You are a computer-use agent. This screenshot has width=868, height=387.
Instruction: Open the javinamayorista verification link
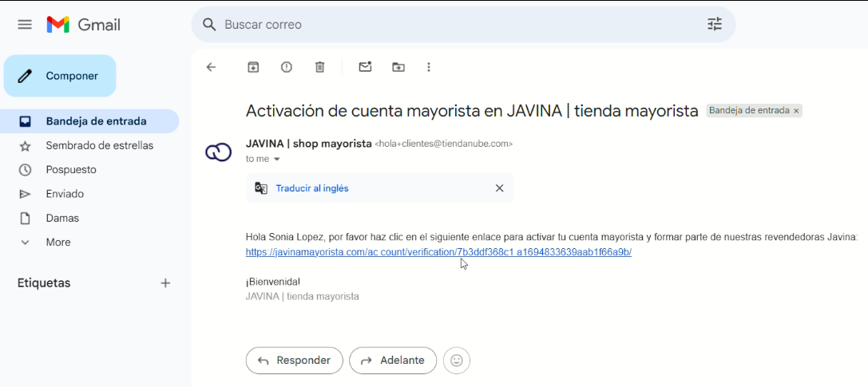(x=438, y=252)
